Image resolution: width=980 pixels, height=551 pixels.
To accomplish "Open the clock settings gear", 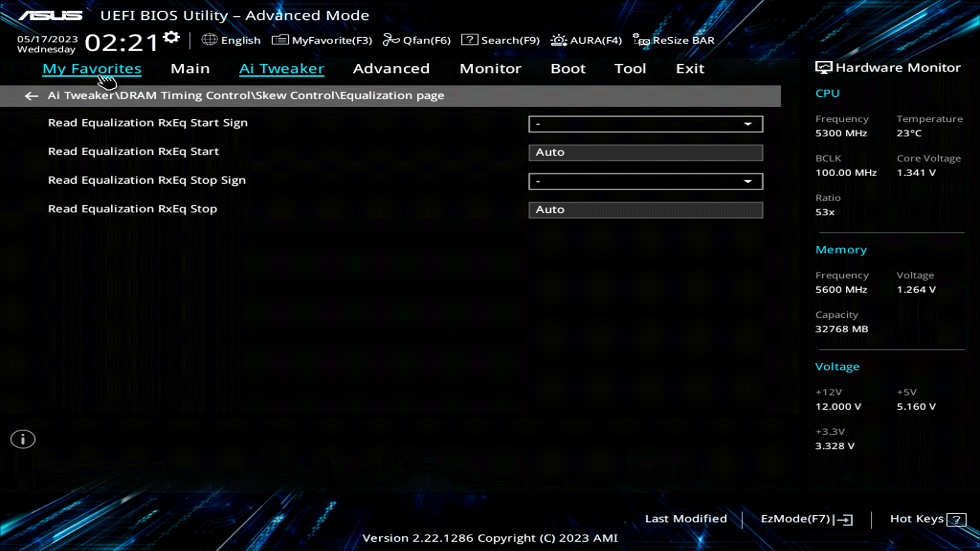I will click(x=170, y=36).
